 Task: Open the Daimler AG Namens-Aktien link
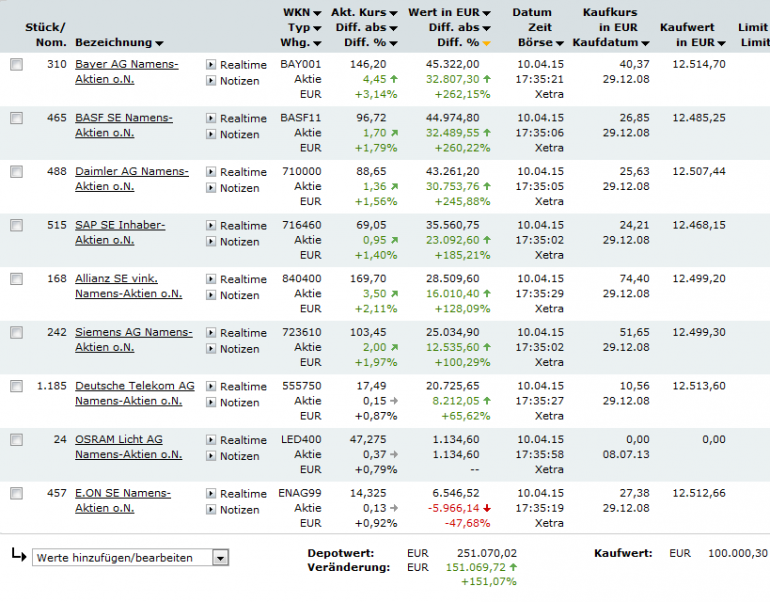(x=132, y=179)
